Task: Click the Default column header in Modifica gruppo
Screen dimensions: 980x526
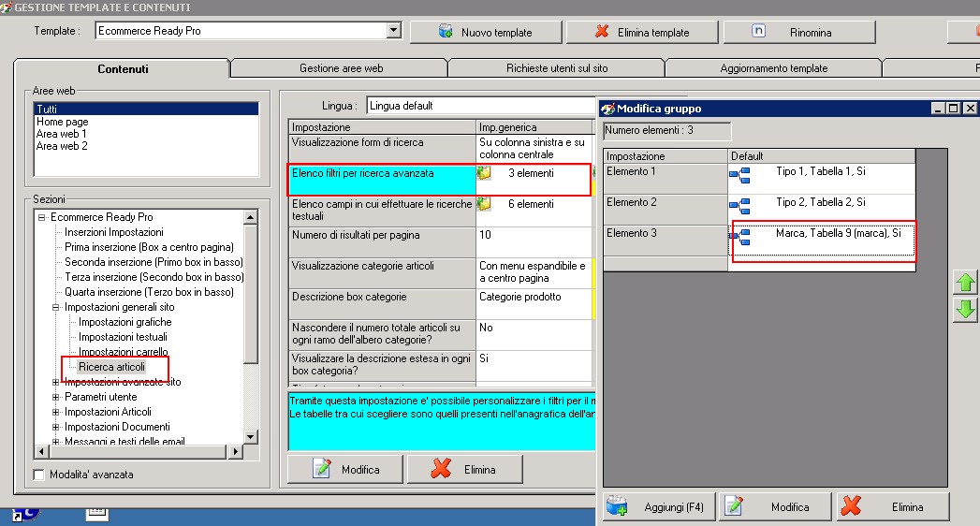Action: point(821,155)
